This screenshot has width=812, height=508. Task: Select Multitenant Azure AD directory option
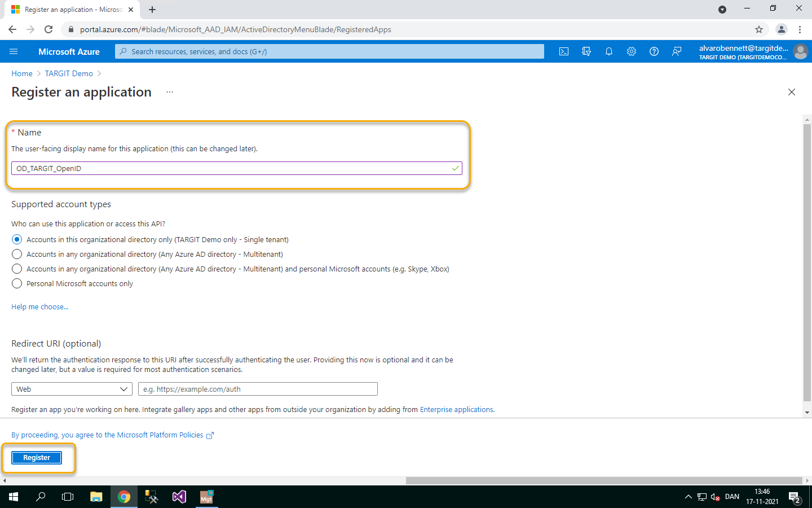coord(17,255)
